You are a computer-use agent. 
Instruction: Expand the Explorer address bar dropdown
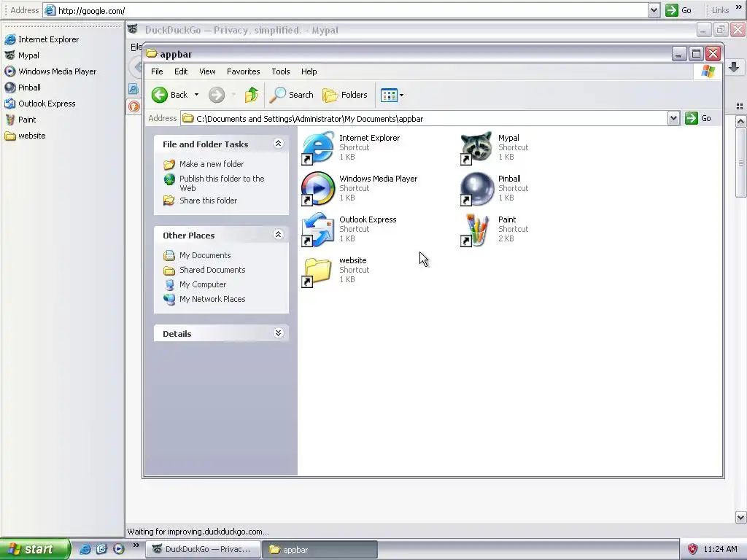(673, 118)
